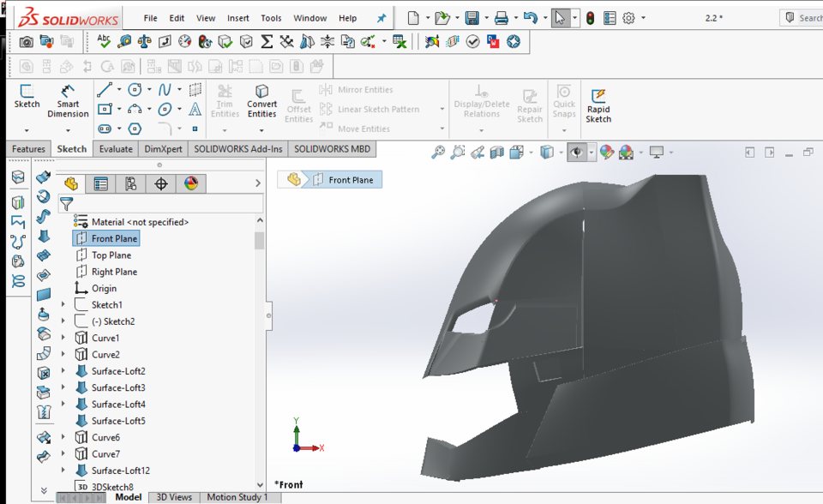Run Repair Sketch
The height and width of the screenshot is (504, 823).
coord(530,103)
